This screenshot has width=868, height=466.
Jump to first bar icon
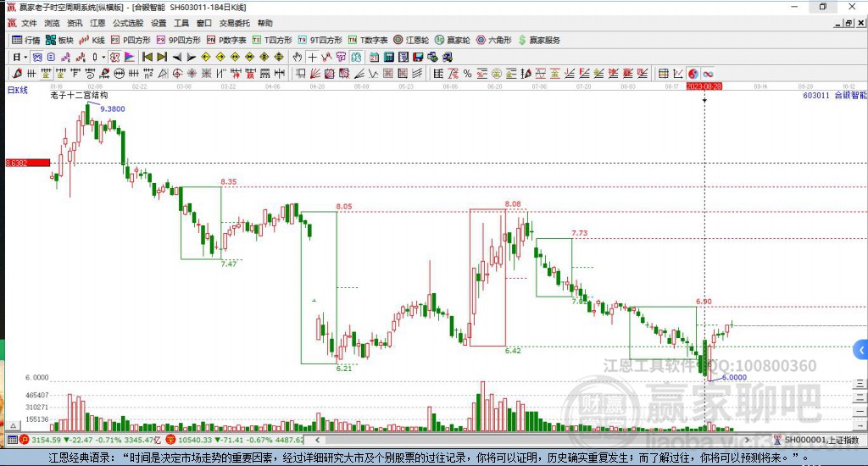(147, 57)
